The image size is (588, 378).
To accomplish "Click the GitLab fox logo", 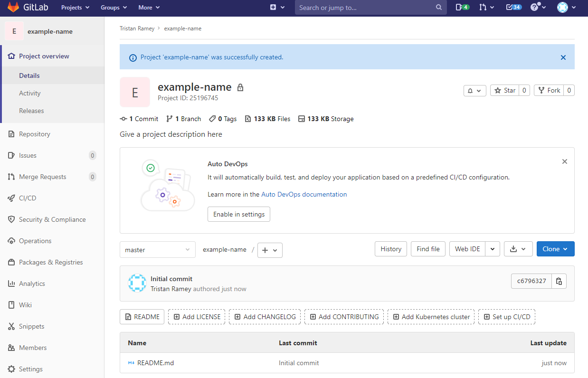I will [13, 8].
